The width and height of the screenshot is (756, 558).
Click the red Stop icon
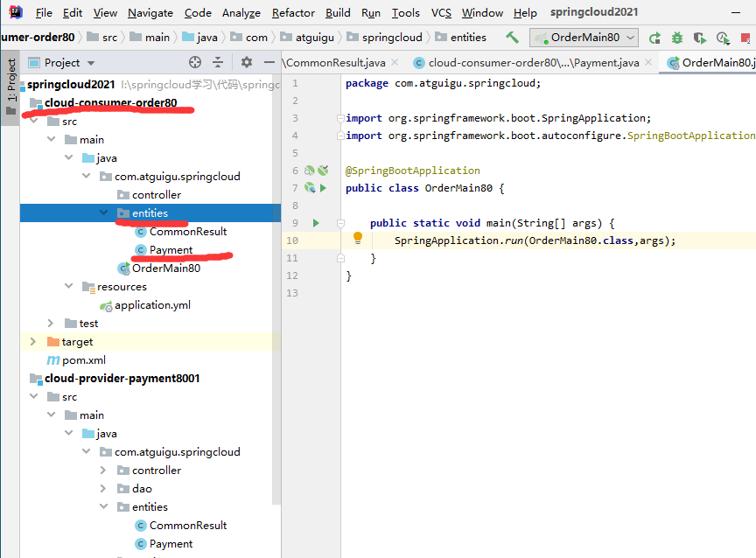tap(745, 38)
